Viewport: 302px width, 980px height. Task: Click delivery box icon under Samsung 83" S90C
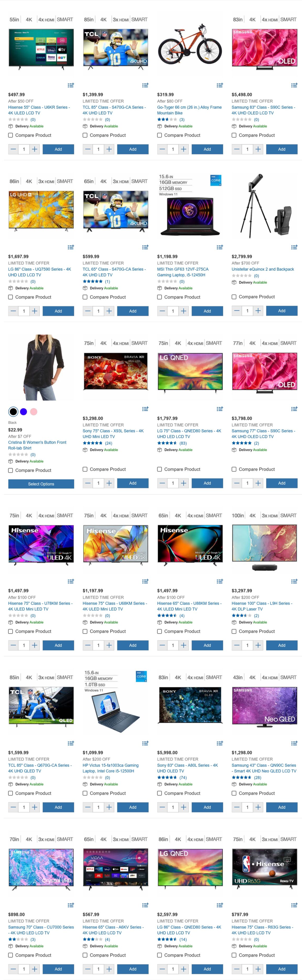[x=234, y=126]
